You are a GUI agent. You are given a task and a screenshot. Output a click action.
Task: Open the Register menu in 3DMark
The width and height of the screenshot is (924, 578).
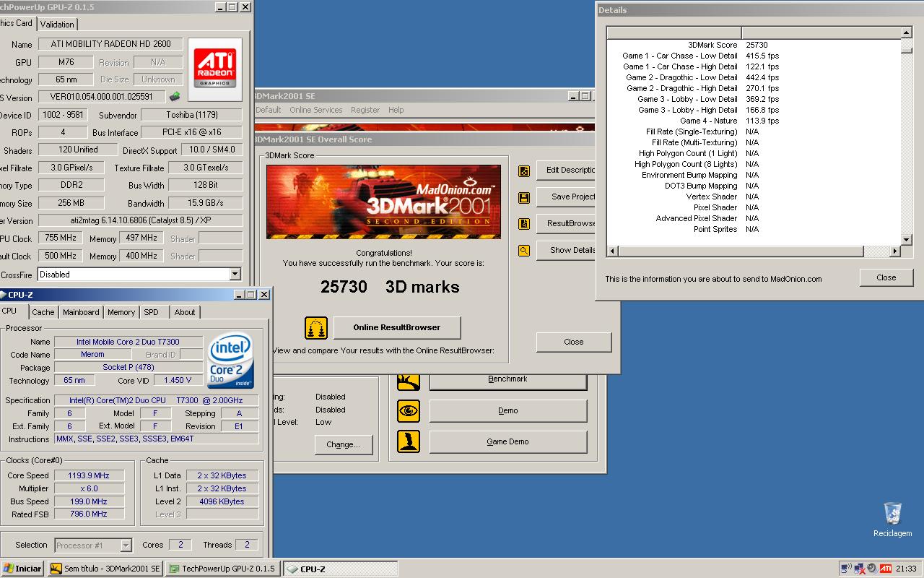click(x=365, y=110)
